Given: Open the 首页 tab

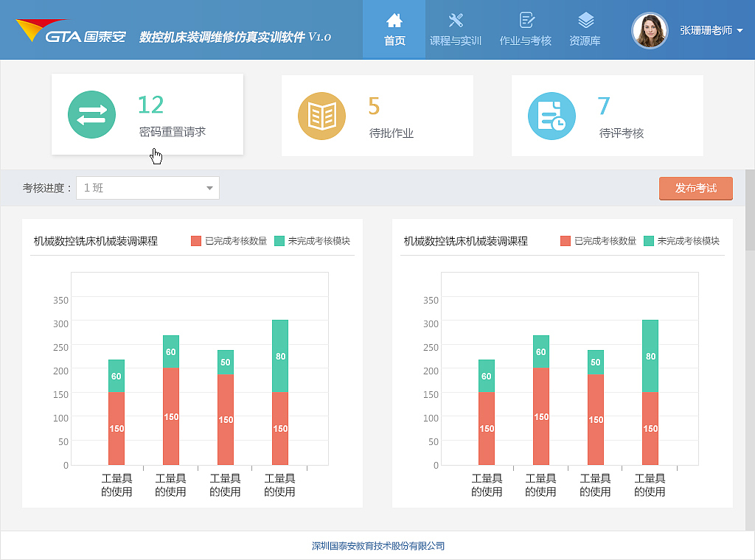Looking at the screenshot, I should [x=394, y=29].
